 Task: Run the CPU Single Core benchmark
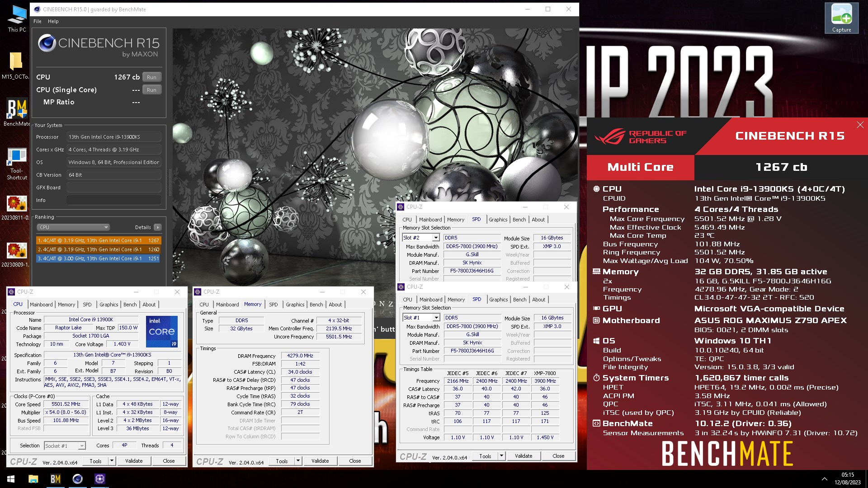coord(151,90)
